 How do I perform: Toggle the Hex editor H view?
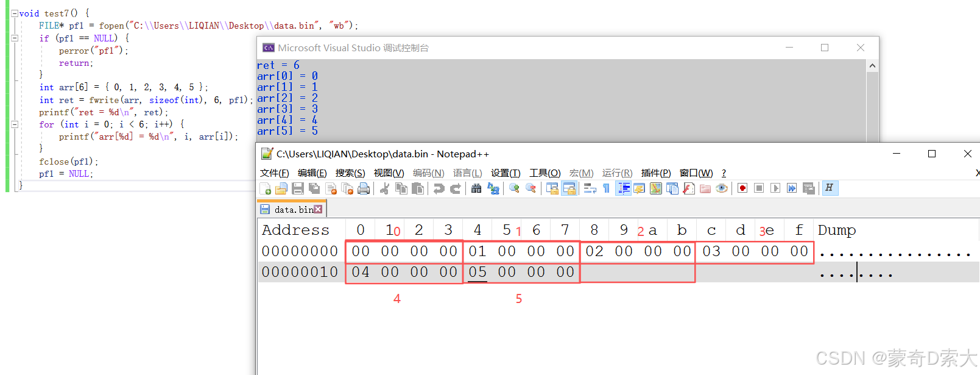click(x=830, y=188)
